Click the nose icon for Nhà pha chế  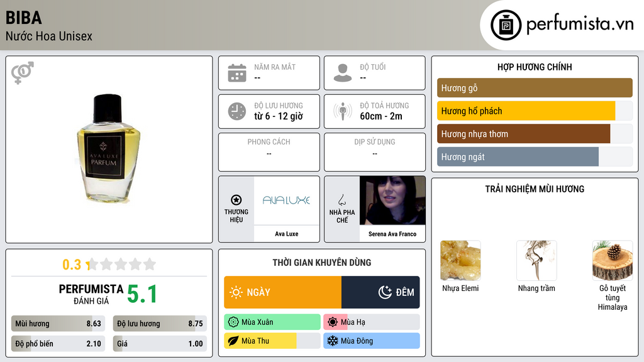(x=341, y=200)
